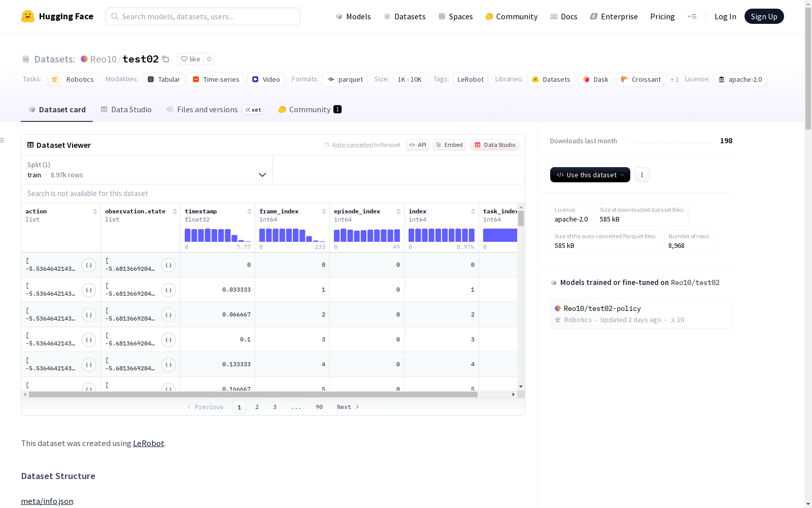Image resolution: width=812 pixels, height=508 pixels.
Task: Click the parquet format tag
Action: [x=345, y=79]
